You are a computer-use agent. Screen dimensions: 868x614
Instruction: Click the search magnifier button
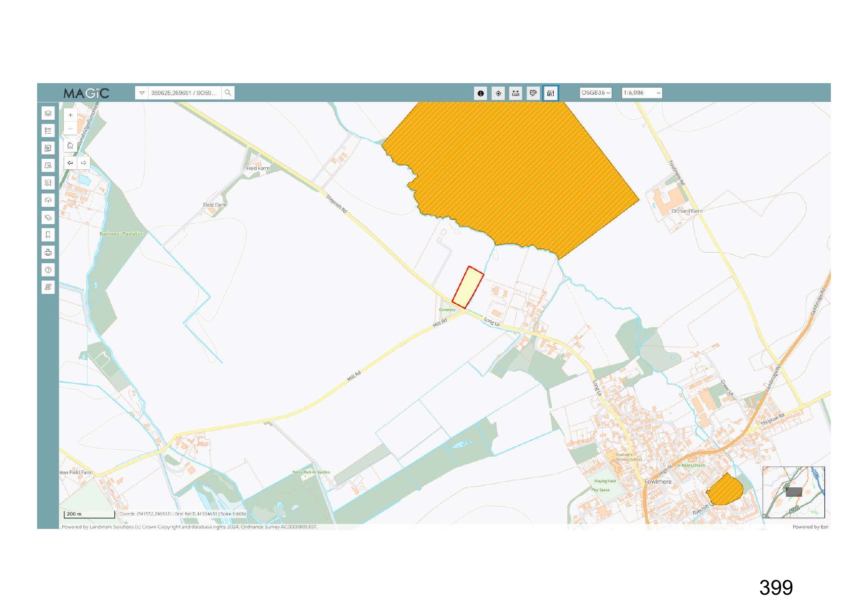(228, 93)
